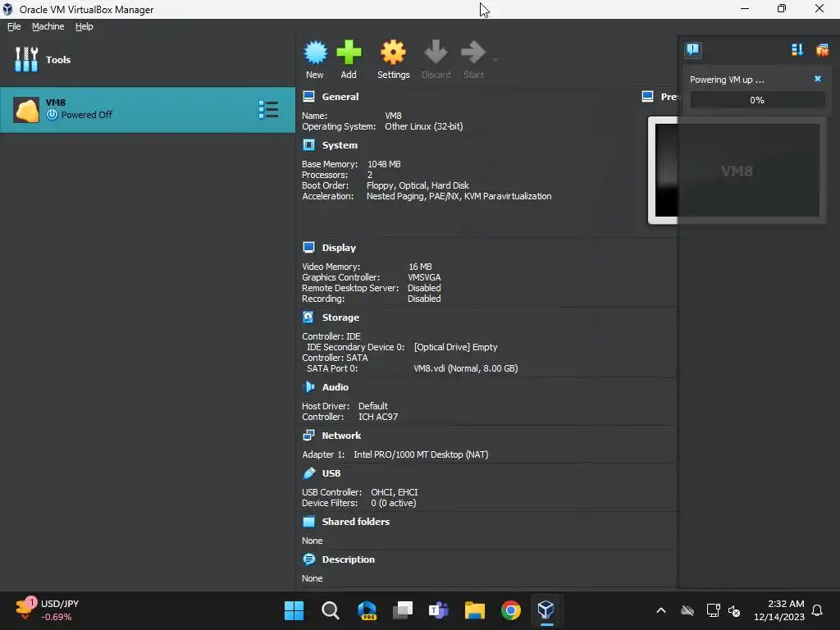Click the Display screen icon
840x630 pixels.
308,247
